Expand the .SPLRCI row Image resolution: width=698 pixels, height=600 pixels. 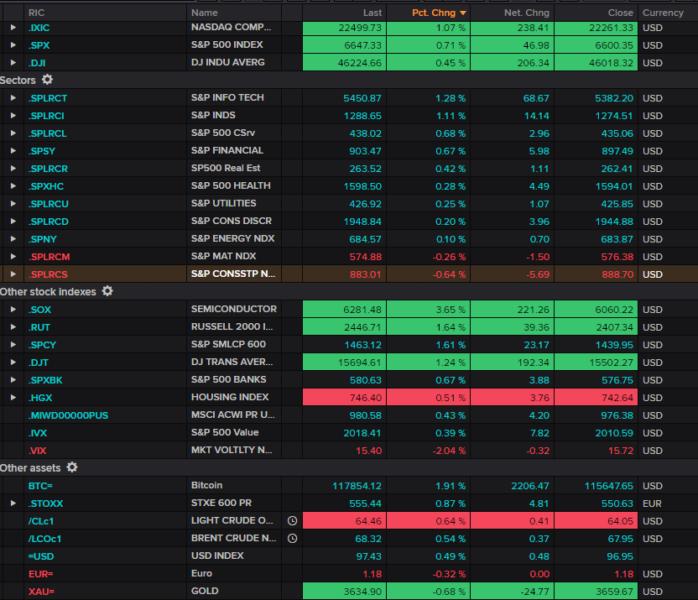tap(13, 116)
